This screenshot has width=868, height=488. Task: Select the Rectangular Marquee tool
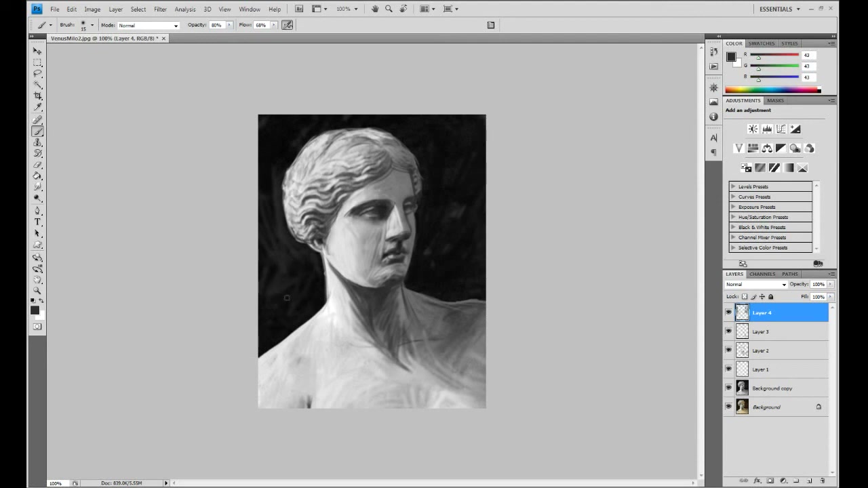[x=37, y=62]
